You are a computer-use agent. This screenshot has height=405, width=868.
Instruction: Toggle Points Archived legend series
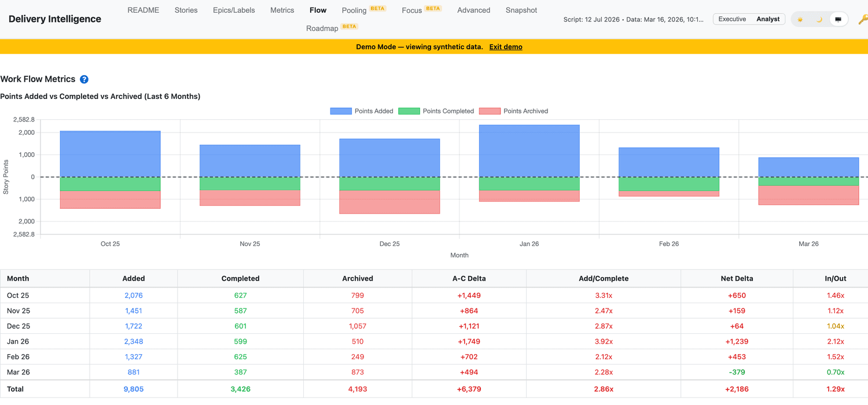(514, 111)
